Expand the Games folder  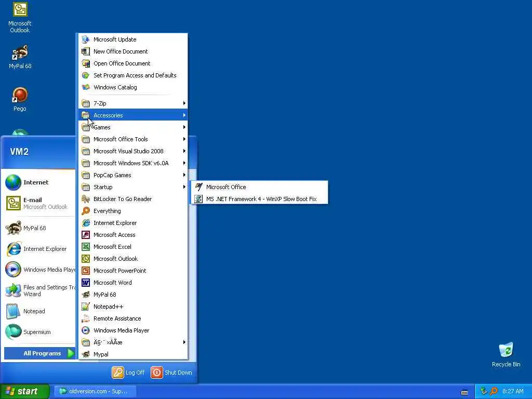(133, 127)
